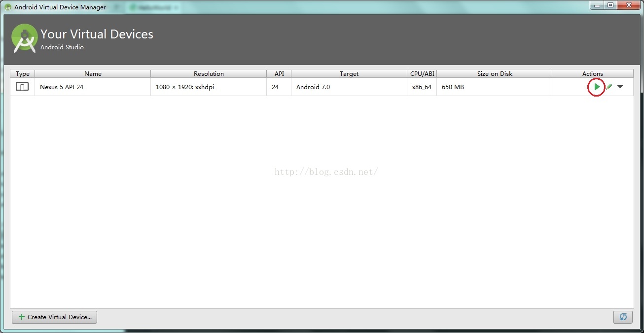The image size is (644, 333).
Task: Click the Android Studio logo in the header
Action: click(25, 38)
